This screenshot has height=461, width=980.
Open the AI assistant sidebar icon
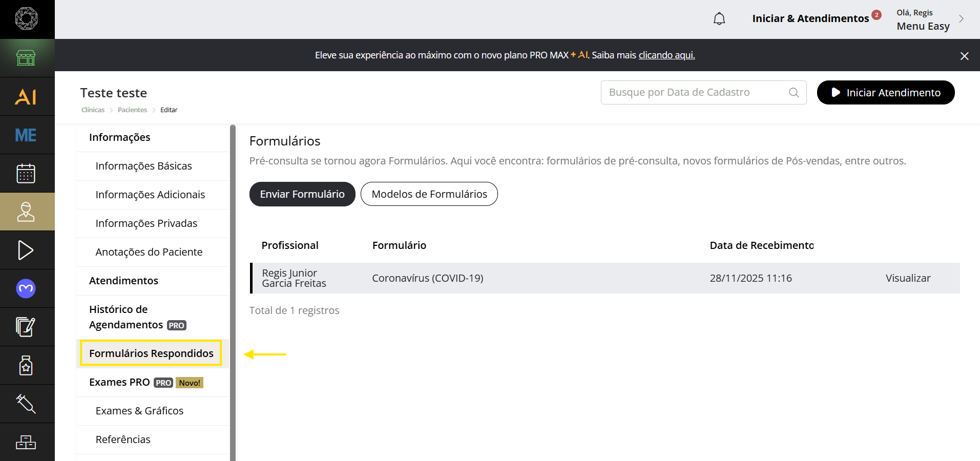pyautogui.click(x=26, y=96)
